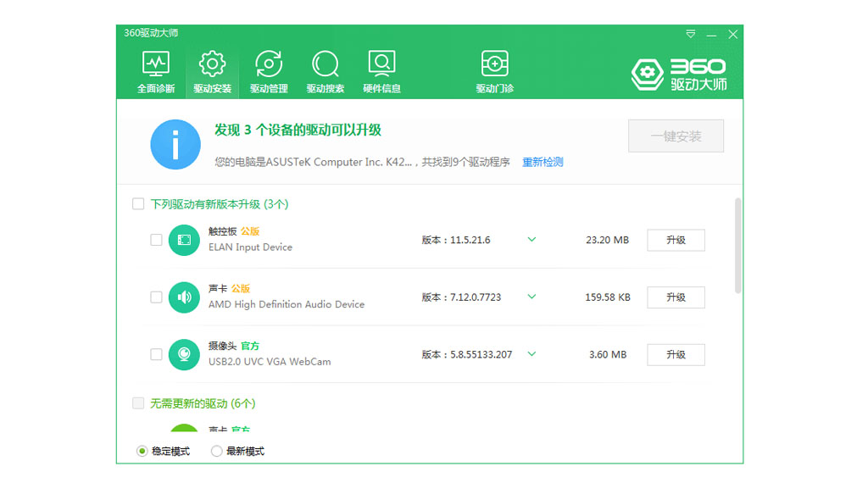Click the 重新检测 link
Image resolution: width=868 pixels, height=483 pixels.
tap(543, 162)
